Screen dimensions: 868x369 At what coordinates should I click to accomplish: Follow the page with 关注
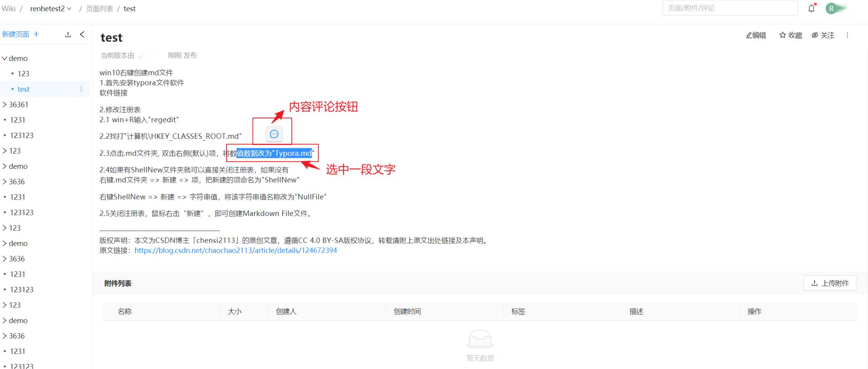(823, 35)
